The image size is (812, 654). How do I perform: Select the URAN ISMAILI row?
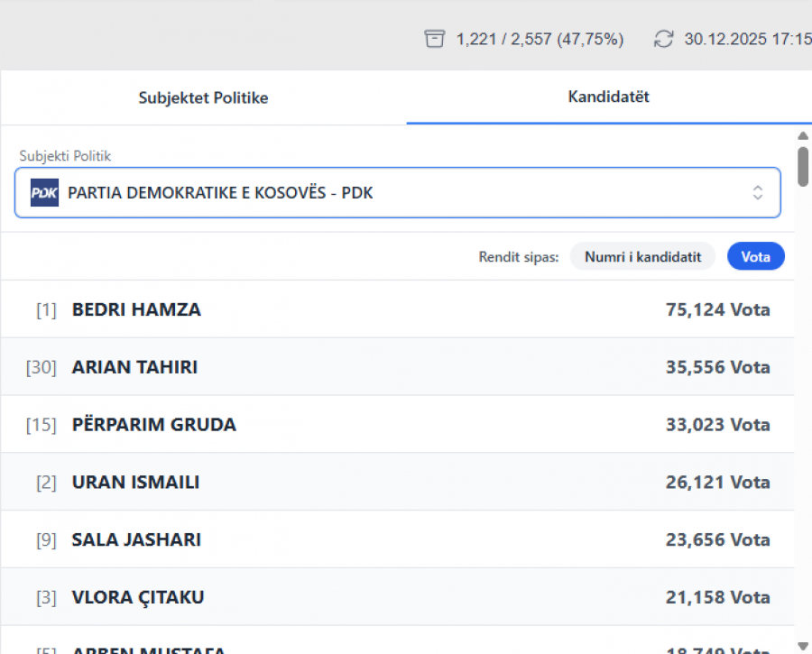point(397,482)
